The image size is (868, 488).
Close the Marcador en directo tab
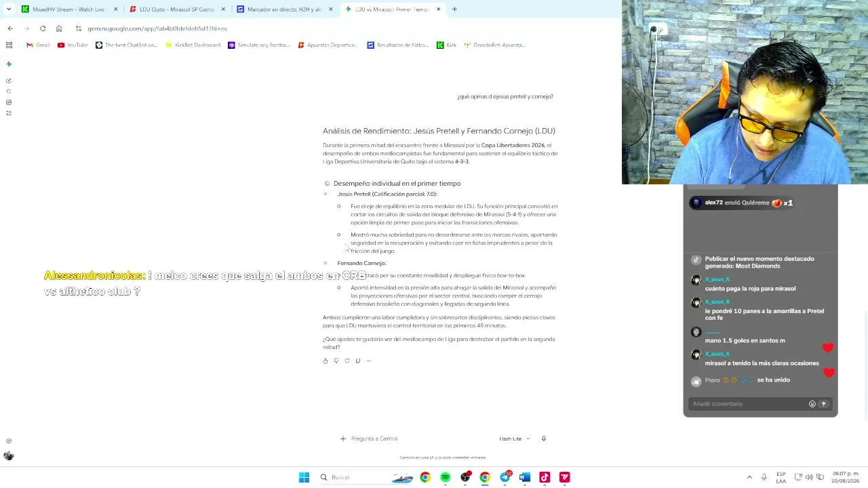click(x=331, y=9)
